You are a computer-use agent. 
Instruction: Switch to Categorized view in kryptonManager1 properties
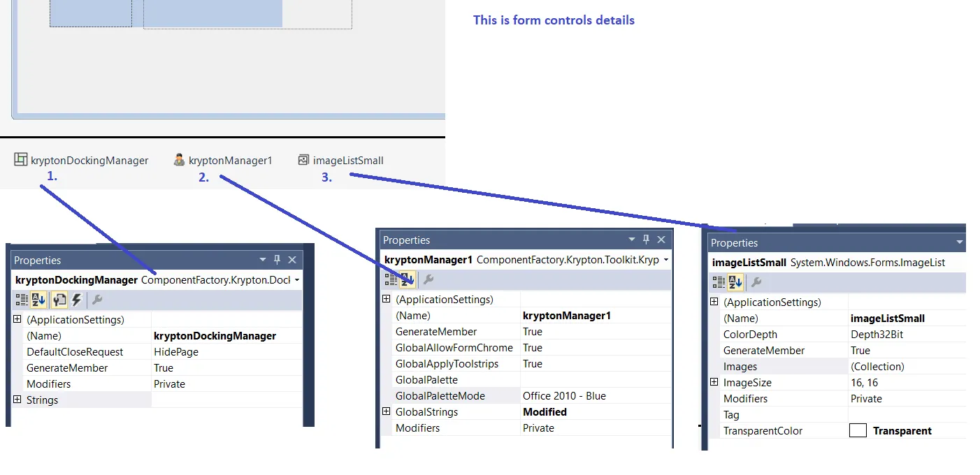coord(391,280)
